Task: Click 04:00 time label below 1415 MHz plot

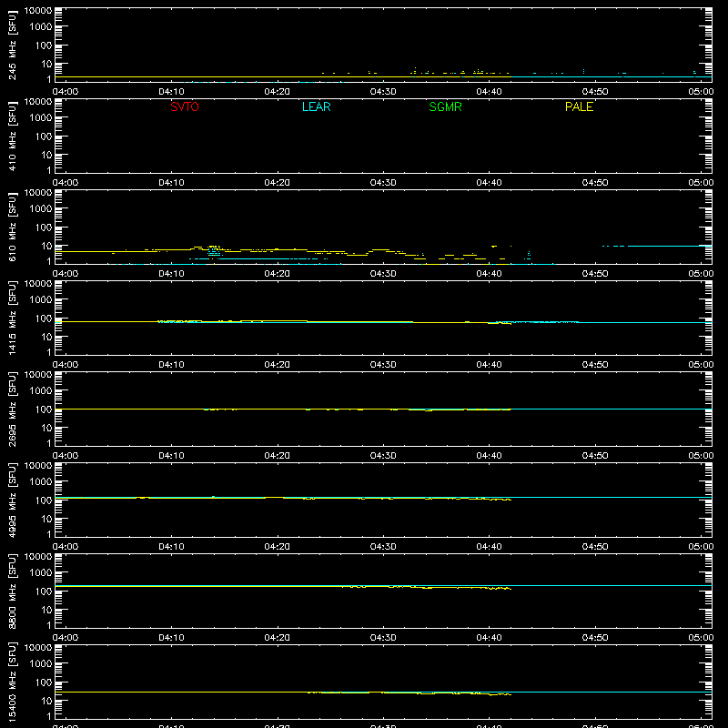Action: point(65,365)
